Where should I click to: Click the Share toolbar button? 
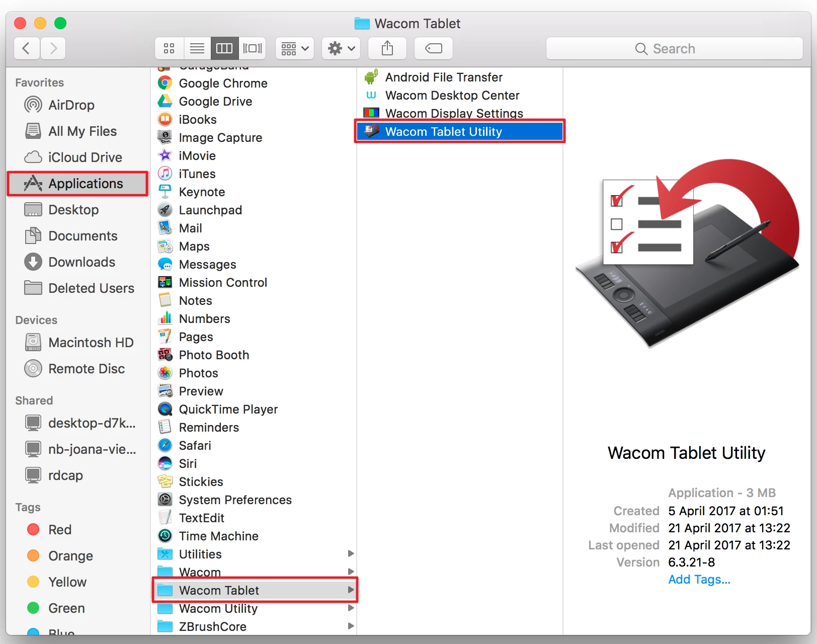(387, 48)
